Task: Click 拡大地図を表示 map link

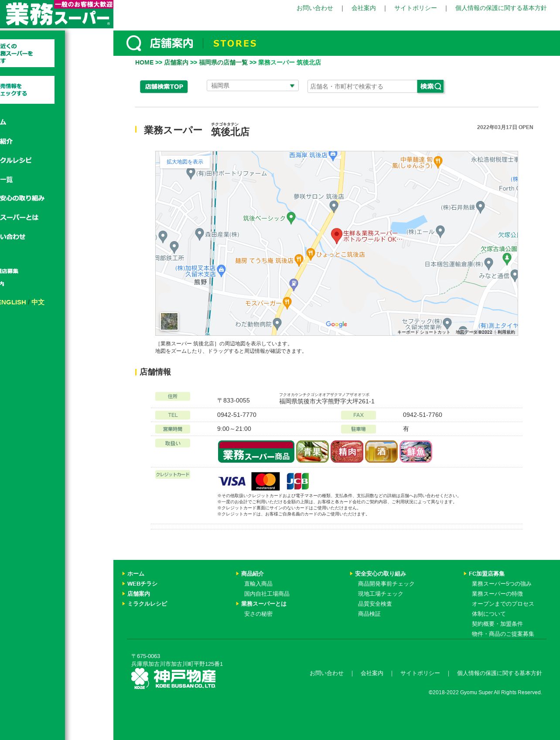Action: click(x=185, y=162)
